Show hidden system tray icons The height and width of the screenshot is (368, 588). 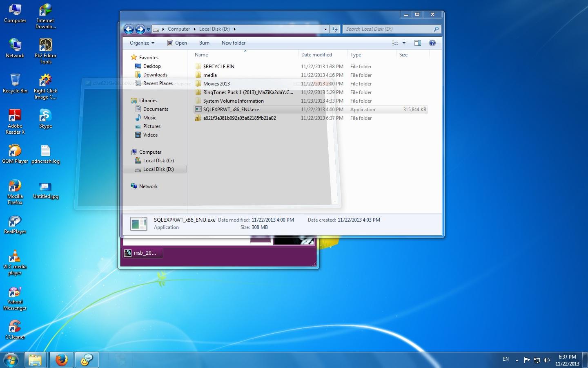pos(517,360)
